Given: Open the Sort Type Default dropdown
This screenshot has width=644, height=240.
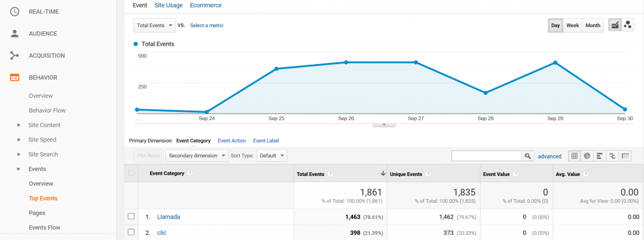Looking at the screenshot, I should tap(272, 156).
